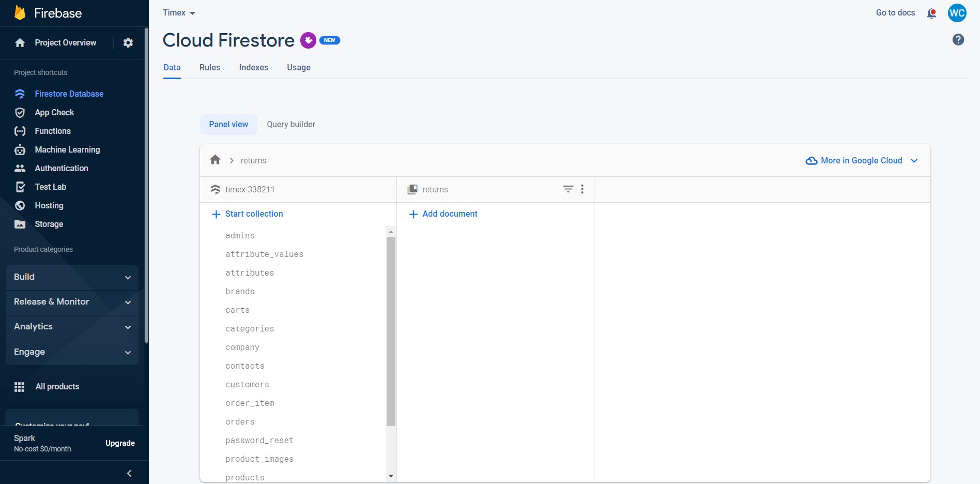Viewport: 980px width, 484px height.
Task: Open Go to docs link
Action: tap(895, 13)
